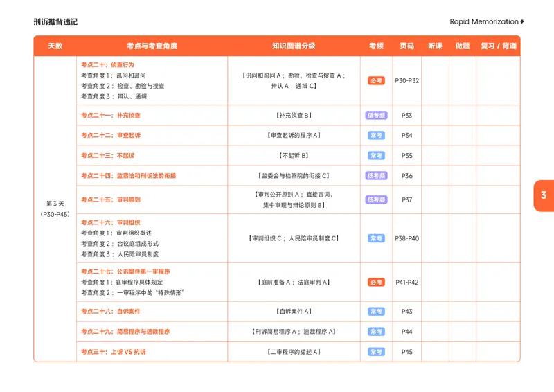Click the 【刑诉简易程序 A；速裁程序 A】 cell

294,332
